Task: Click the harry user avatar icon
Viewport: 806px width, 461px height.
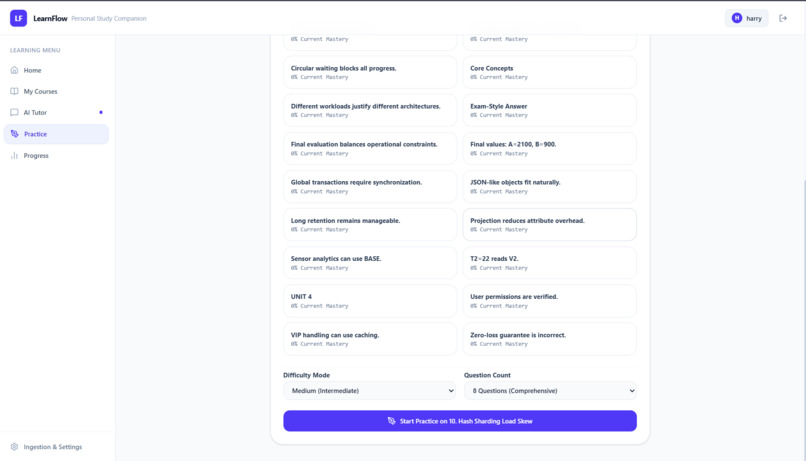Action: 737,18
